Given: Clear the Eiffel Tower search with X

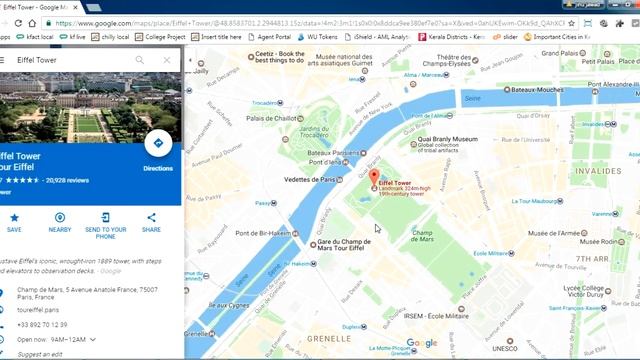Looking at the screenshot, I should [167, 60].
